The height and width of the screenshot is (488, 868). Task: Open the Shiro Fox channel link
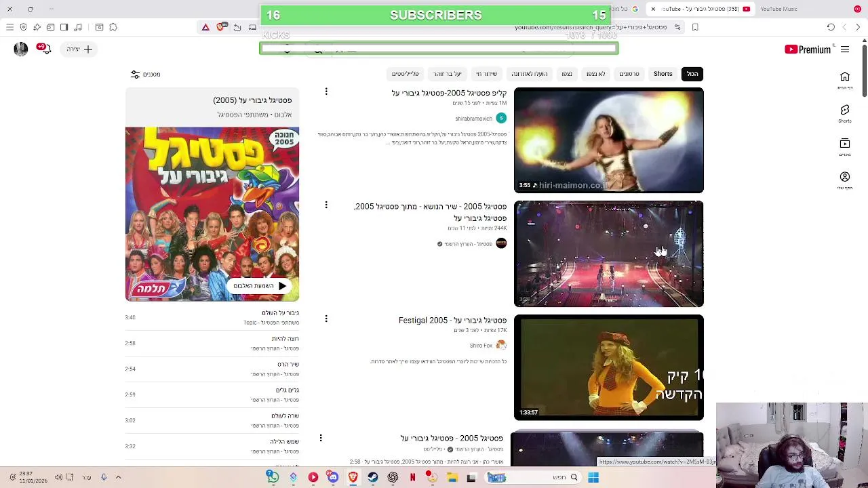[481, 346]
